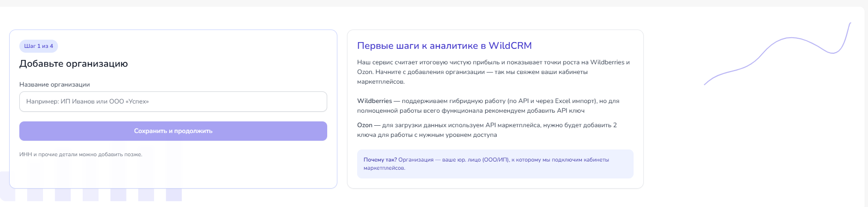This screenshot has height=207, width=868.
Task: Click the 'Добавьте организацию' heading
Action: [x=73, y=64]
